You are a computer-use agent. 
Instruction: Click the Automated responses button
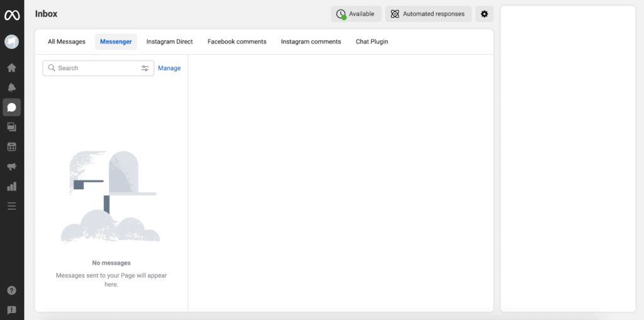[x=428, y=14]
